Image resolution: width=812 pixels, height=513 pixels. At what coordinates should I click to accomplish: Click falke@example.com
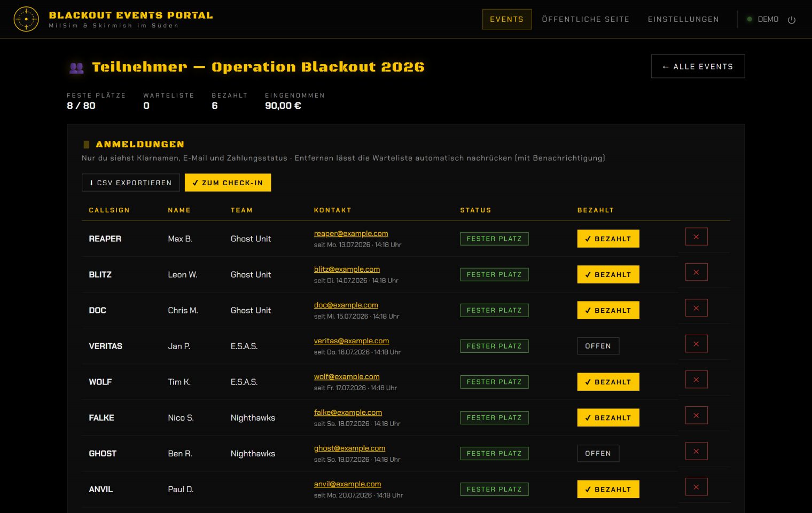coord(348,412)
